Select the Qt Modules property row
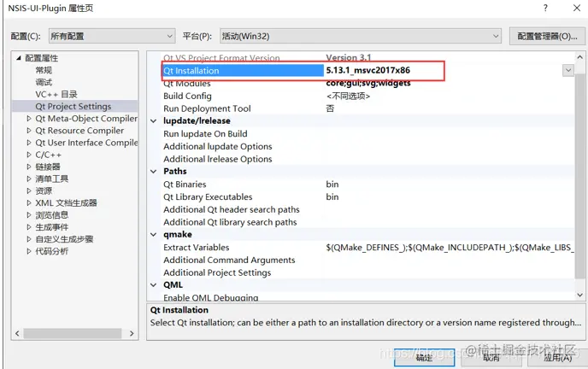 [187, 83]
